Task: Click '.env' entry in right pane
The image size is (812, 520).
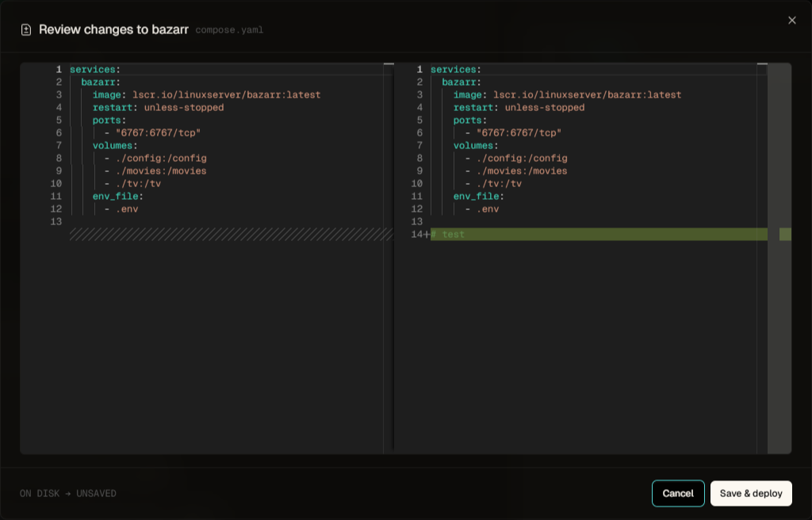Action: 488,208
